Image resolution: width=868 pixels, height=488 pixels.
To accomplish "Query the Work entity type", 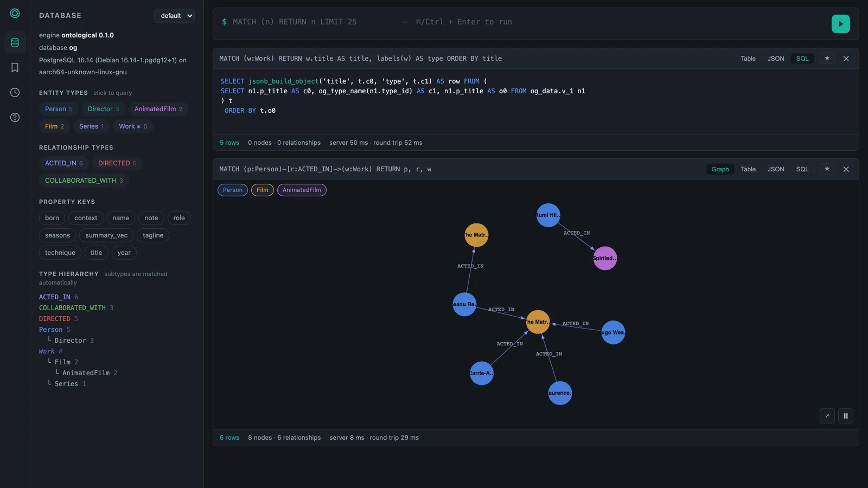I will point(133,126).
